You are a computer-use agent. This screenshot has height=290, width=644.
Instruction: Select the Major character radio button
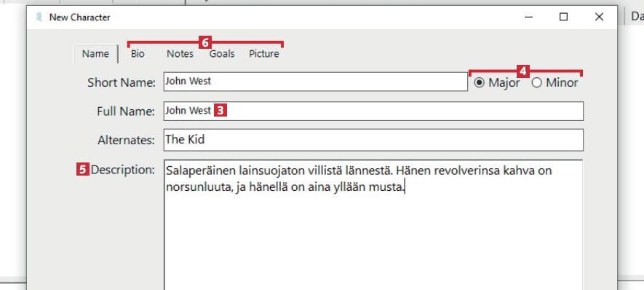480,82
